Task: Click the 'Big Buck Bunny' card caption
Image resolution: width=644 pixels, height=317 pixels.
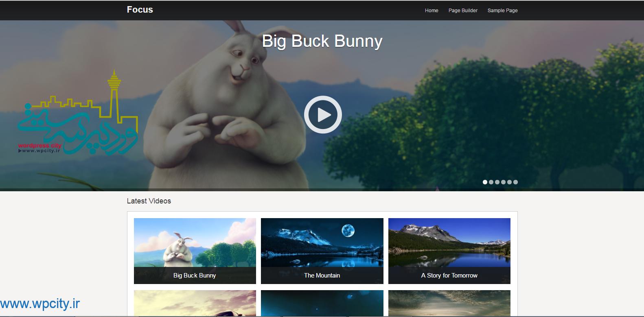Action: click(x=195, y=275)
